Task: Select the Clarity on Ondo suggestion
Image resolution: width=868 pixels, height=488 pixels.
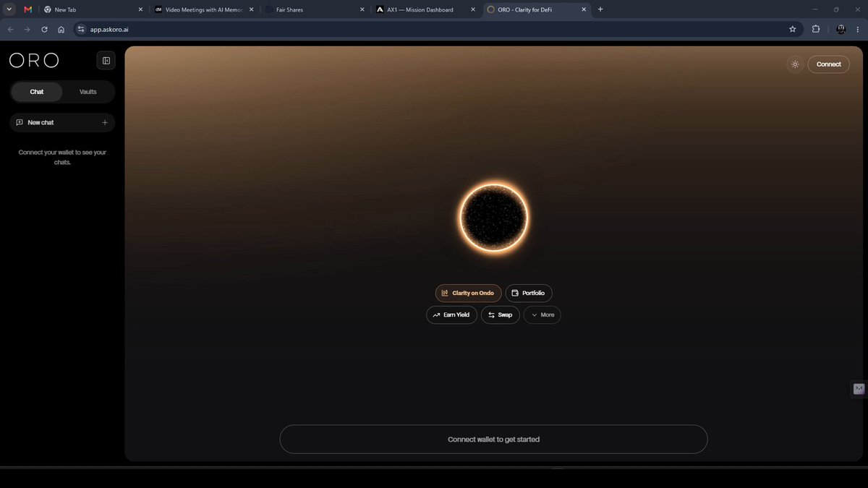Action: tap(468, 293)
